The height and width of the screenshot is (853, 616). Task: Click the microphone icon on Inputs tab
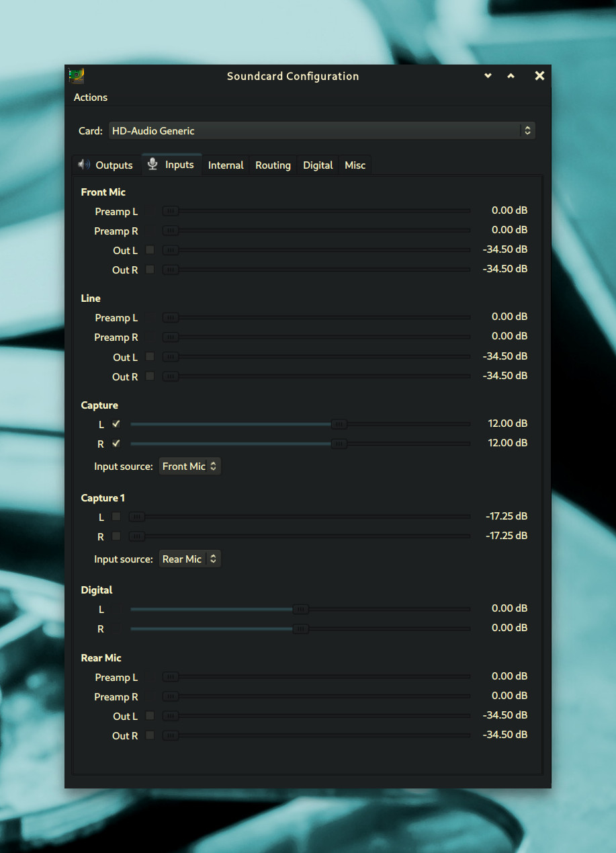[x=153, y=164]
